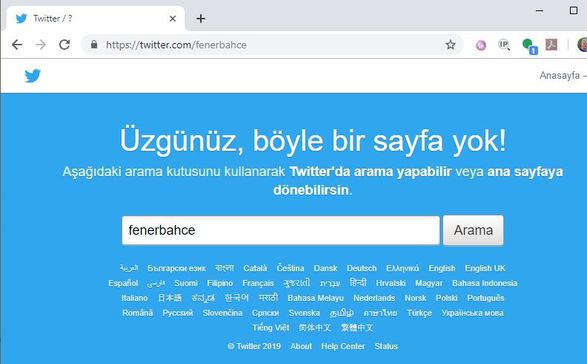Switch language to Dansk
The image size is (587, 364).
tap(325, 269)
